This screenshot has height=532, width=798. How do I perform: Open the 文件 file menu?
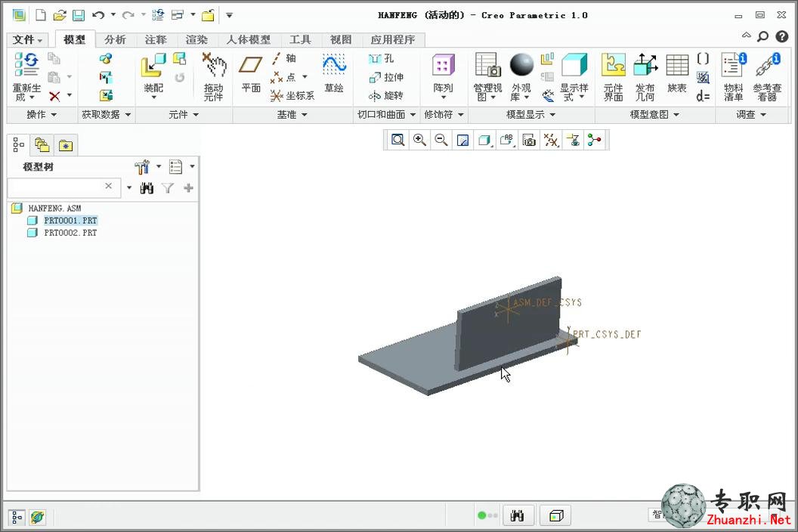[x=27, y=40]
